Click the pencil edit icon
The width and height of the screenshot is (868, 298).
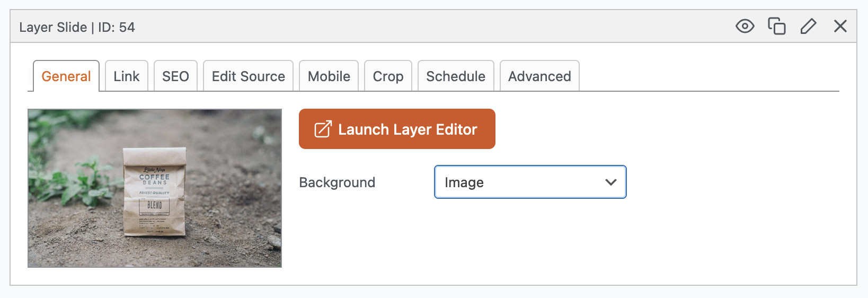[x=808, y=26]
